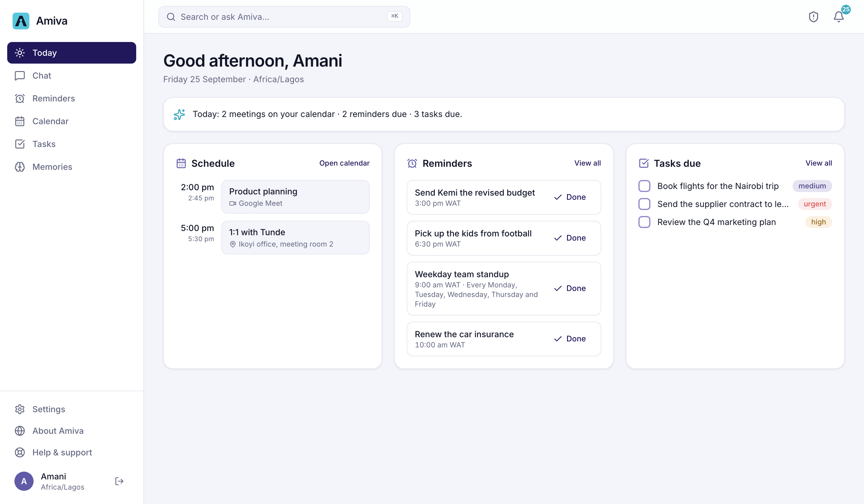Image resolution: width=864 pixels, height=504 pixels.
Task: Click the Settings gear icon
Action: pyautogui.click(x=20, y=409)
